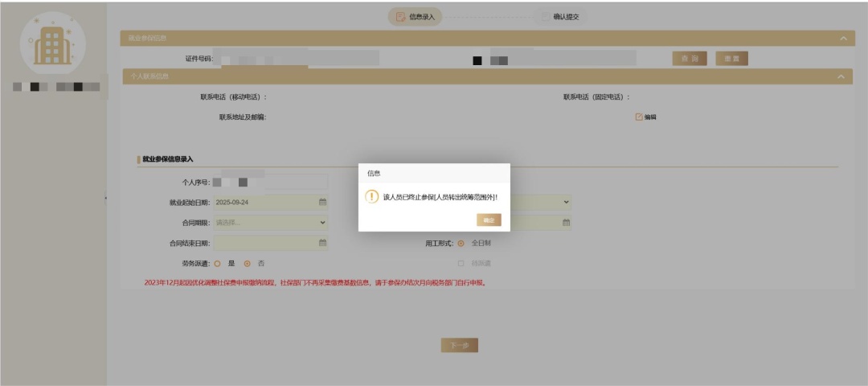Viewport: 868px width, 386px height.
Task: Collapse the 就业参保信息 panel
Action: [x=843, y=39]
